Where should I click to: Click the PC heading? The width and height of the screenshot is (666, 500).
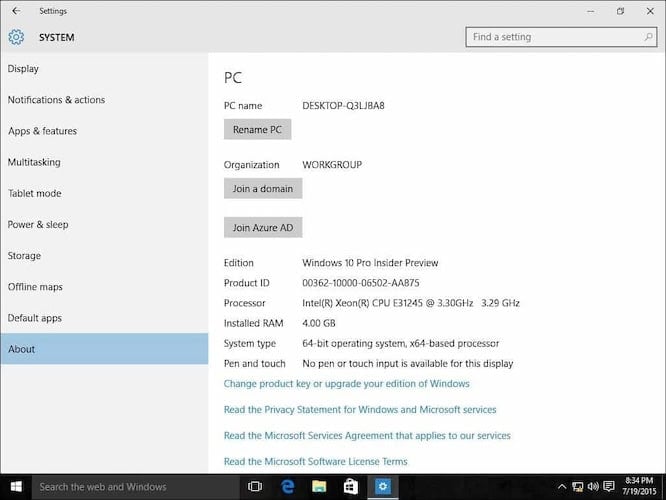pyautogui.click(x=233, y=78)
